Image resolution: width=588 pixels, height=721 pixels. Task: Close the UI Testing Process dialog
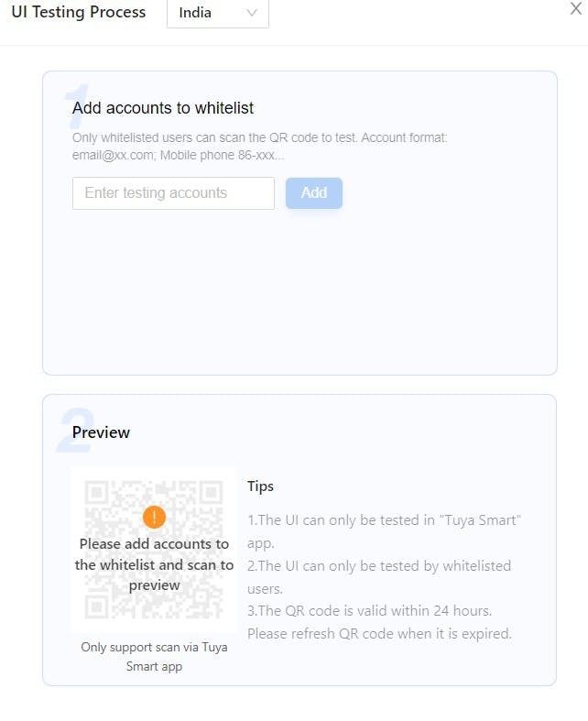coord(576,9)
